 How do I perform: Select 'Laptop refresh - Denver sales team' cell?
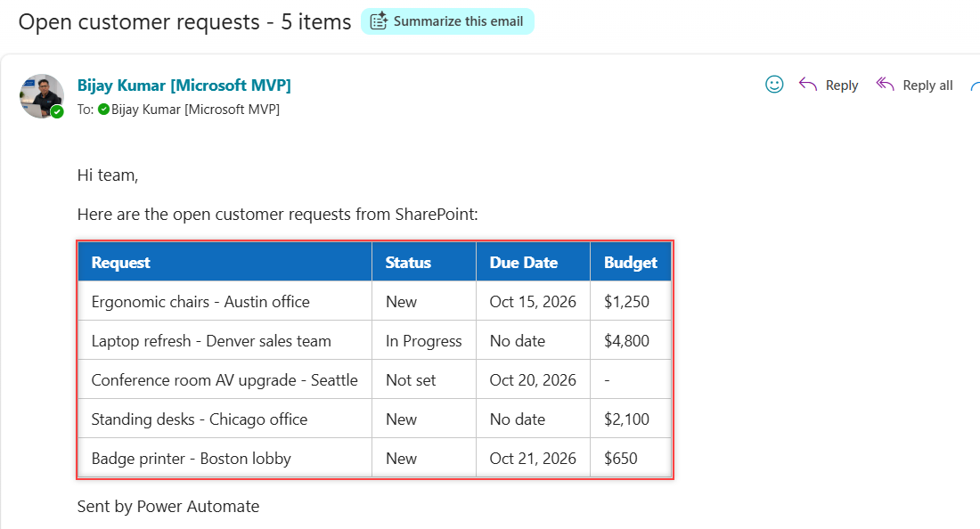point(225,341)
